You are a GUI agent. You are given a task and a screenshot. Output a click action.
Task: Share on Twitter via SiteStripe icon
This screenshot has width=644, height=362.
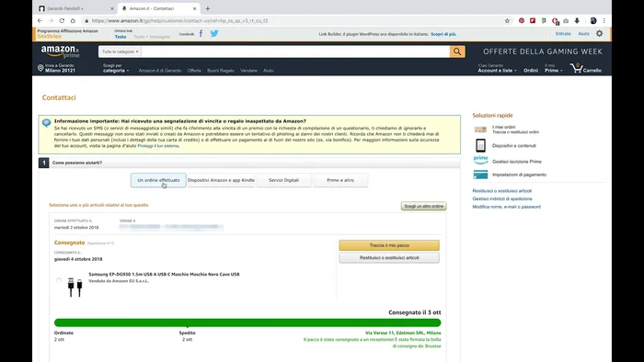214,34
